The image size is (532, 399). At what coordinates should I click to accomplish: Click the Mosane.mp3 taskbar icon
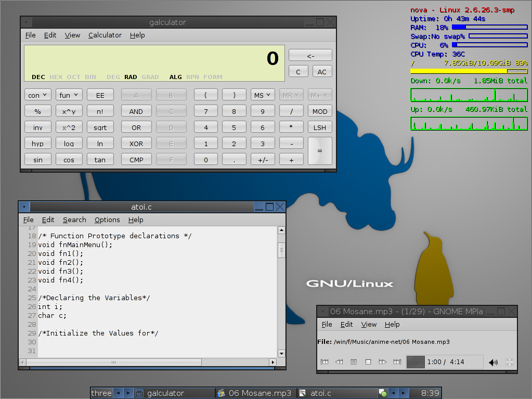(x=221, y=393)
